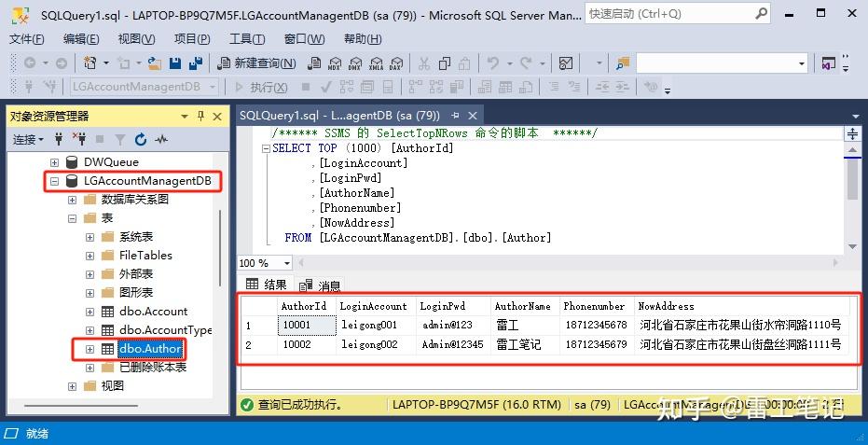This screenshot has width=868, height=445.
Task: Click the LoginPwd column header
Action: [x=453, y=306]
